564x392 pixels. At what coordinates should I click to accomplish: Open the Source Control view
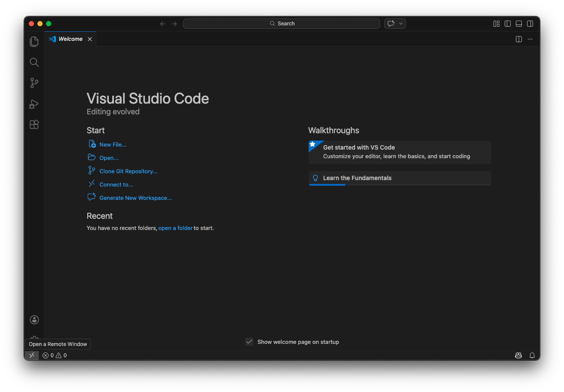click(34, 83)
